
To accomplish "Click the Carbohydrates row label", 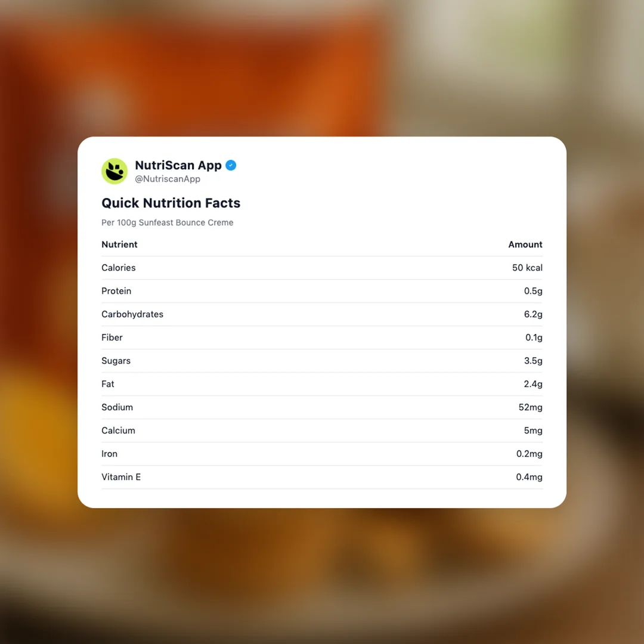I will [132, 314].
